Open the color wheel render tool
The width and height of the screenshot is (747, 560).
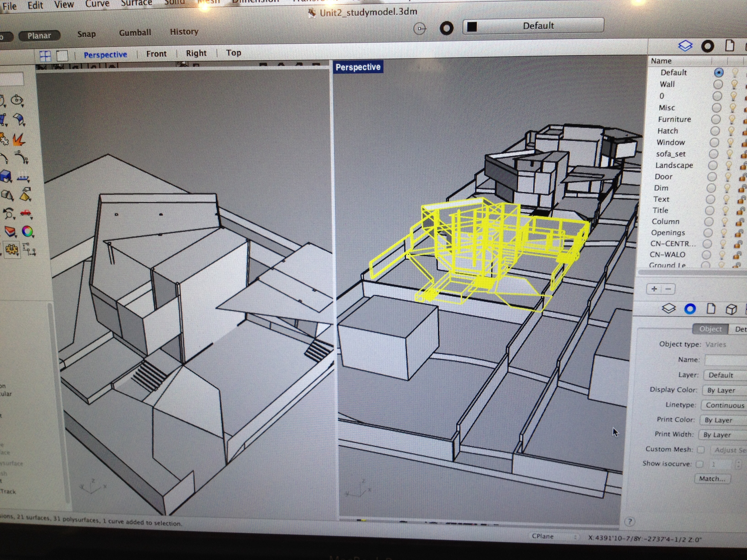click(28, 232)
